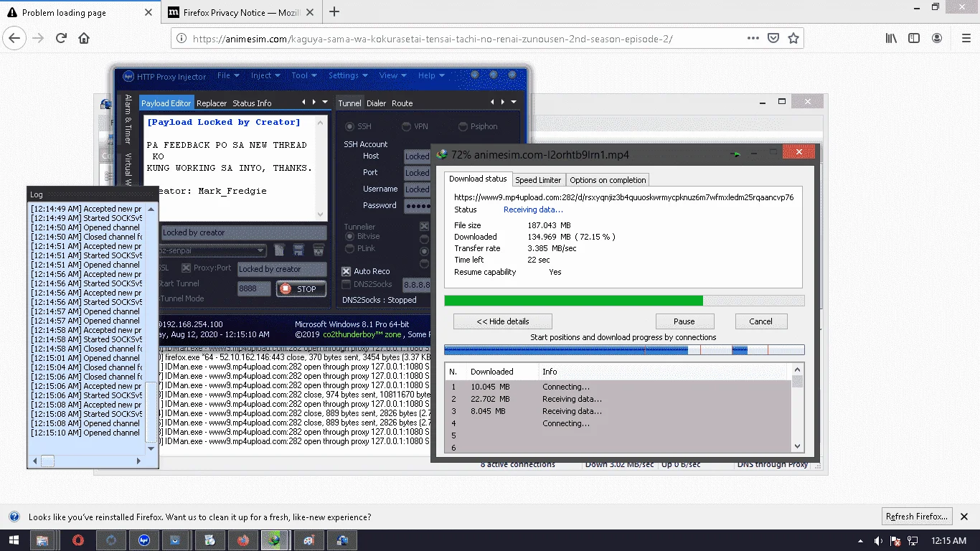This screenshot has height=551, width=980.
Task: Open the Internet Download Manager taskbar icon
Action: pos(275,540)
